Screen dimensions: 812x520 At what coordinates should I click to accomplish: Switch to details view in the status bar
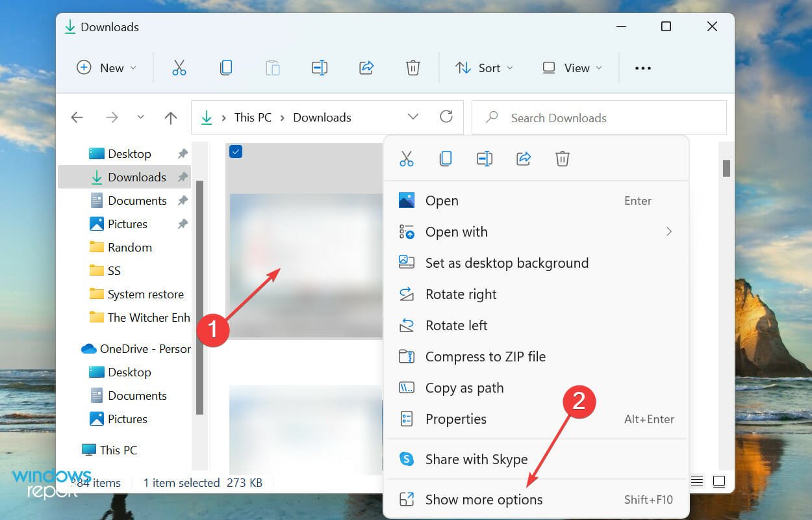[x=697, y=481]
